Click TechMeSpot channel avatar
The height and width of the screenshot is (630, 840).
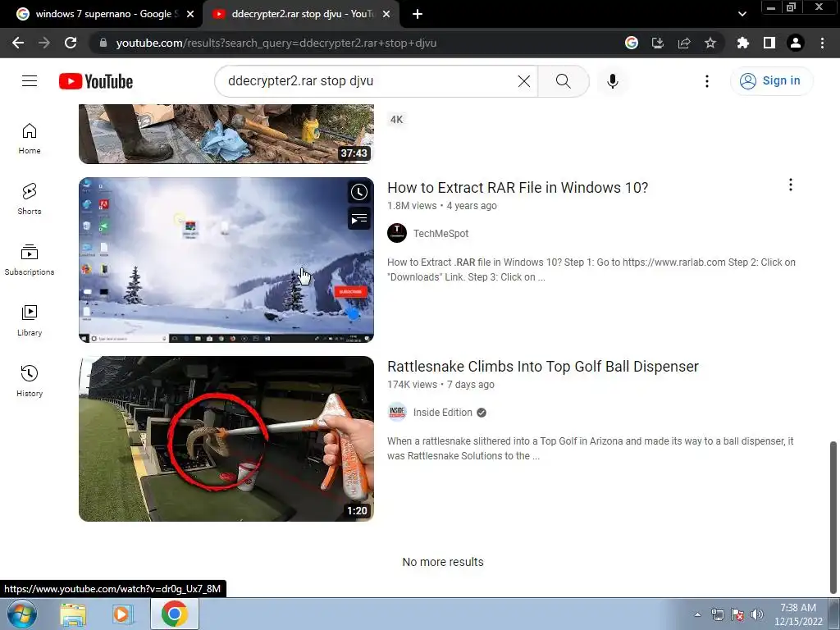pos(397,233)
